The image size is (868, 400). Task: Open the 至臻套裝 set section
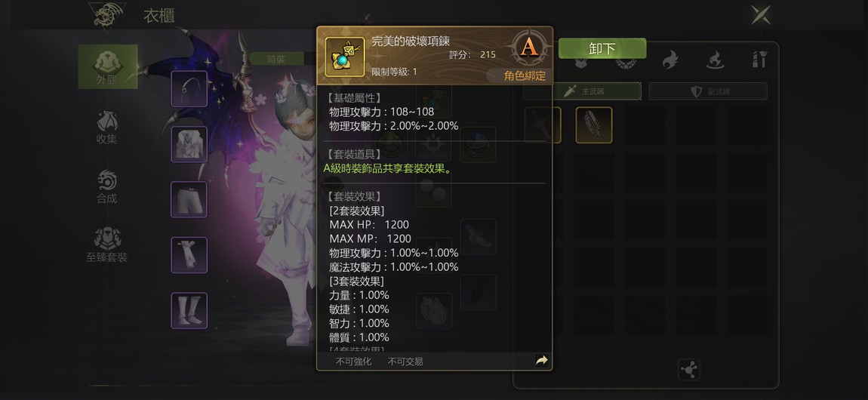[107, 245]
